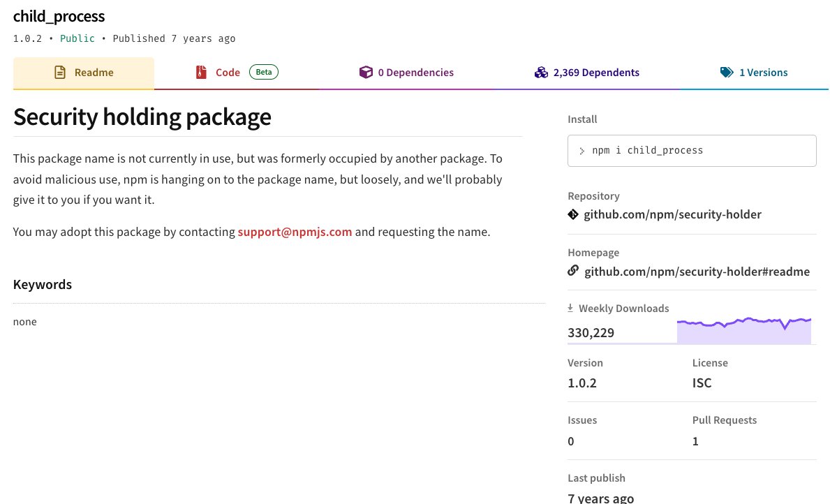Click the homepage chain link icon
The width and height of the screenshot is (830, 504).
coord(572,271)
